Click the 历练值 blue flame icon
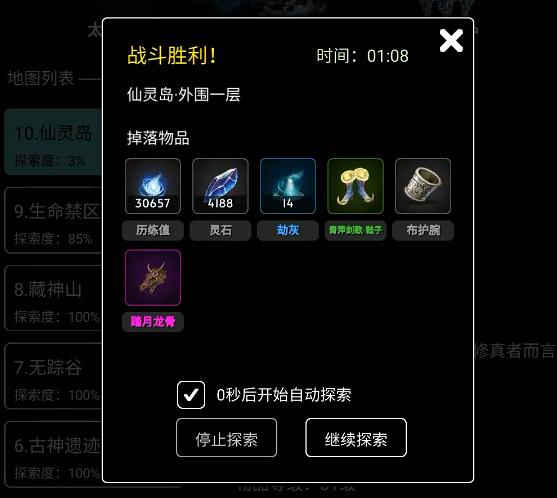 (x=153, y=186)
